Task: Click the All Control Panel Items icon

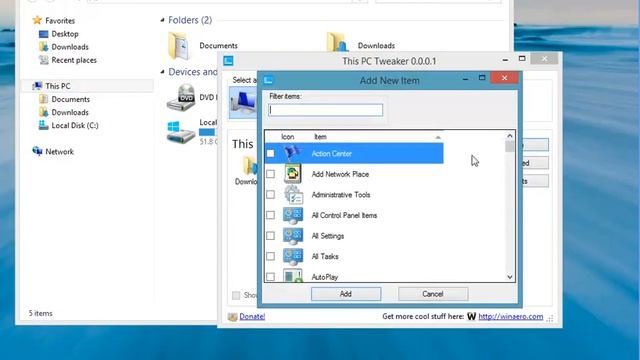Action: point(293,215)
